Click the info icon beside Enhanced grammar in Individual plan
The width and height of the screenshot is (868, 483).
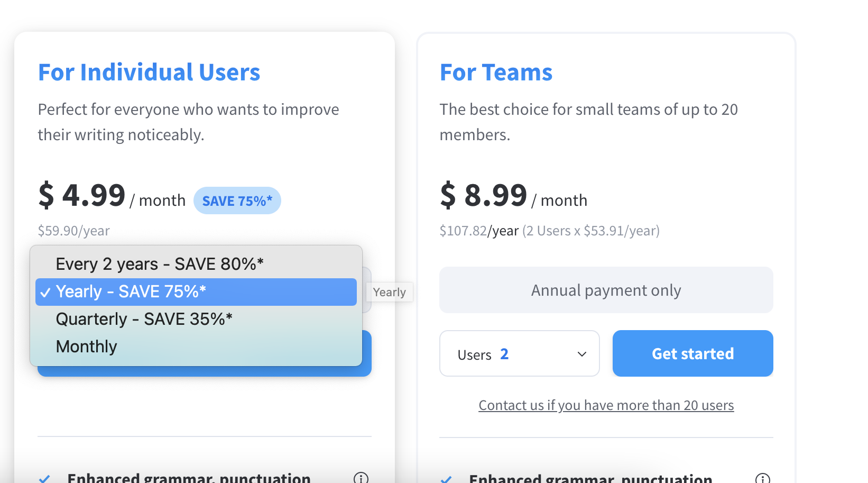[x=361, y=478]
